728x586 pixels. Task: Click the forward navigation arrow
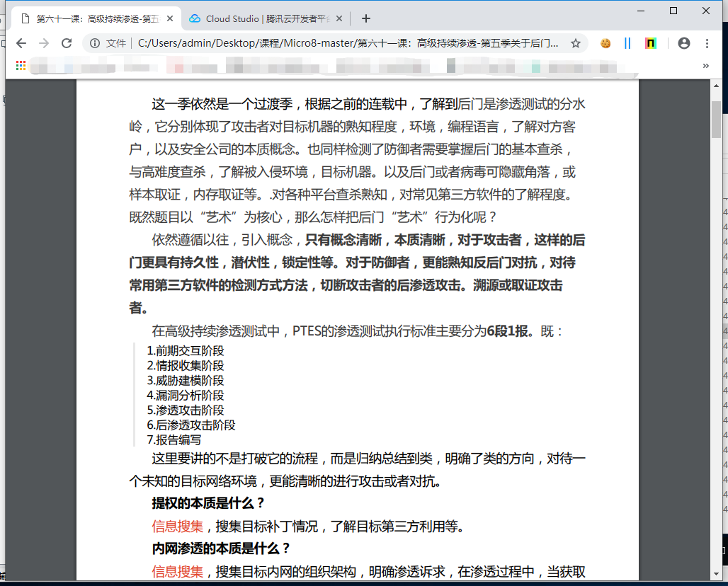click(44, 43)
